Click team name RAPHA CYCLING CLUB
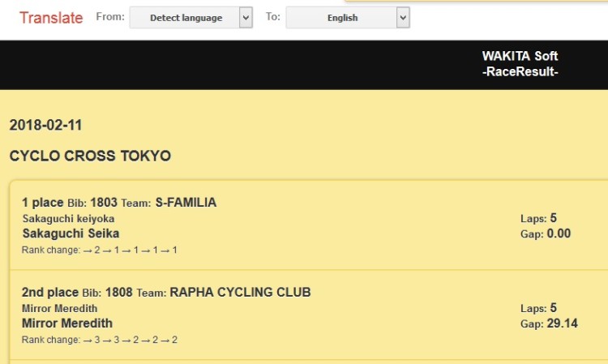This screenshot has width=608, height=364. click(x=241, y=293)
